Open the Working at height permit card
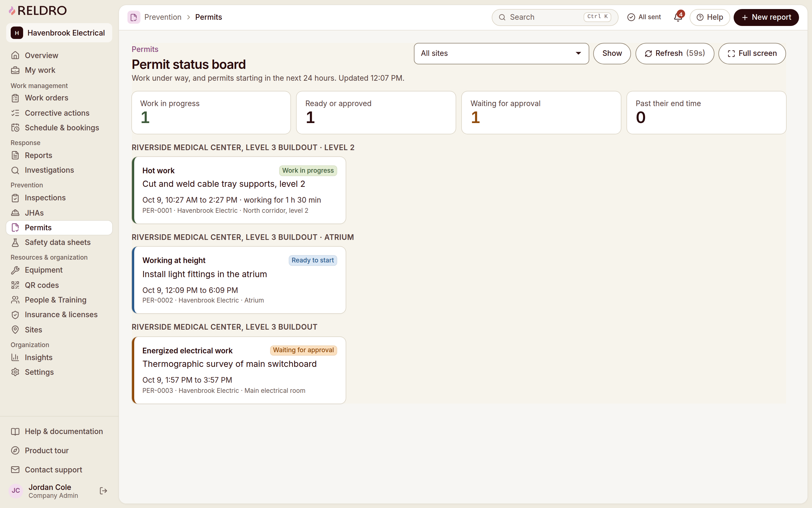 click(x=239, y=280)
